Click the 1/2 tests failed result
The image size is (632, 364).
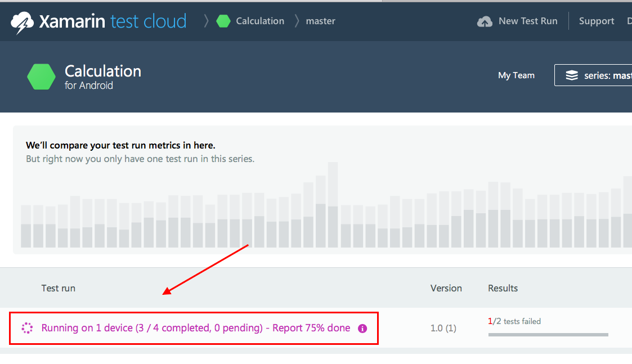click(x=514, y=321)
